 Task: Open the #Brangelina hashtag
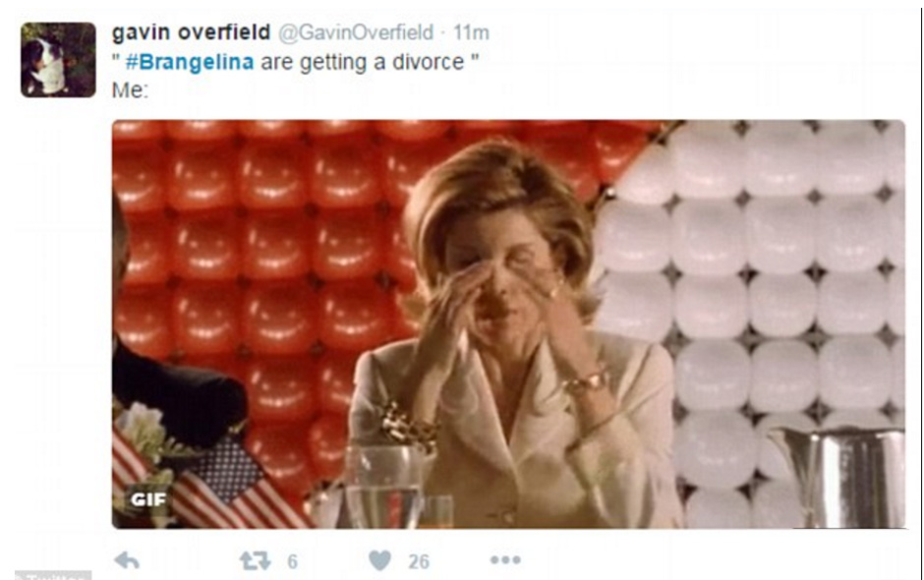(x=189, y=62)
